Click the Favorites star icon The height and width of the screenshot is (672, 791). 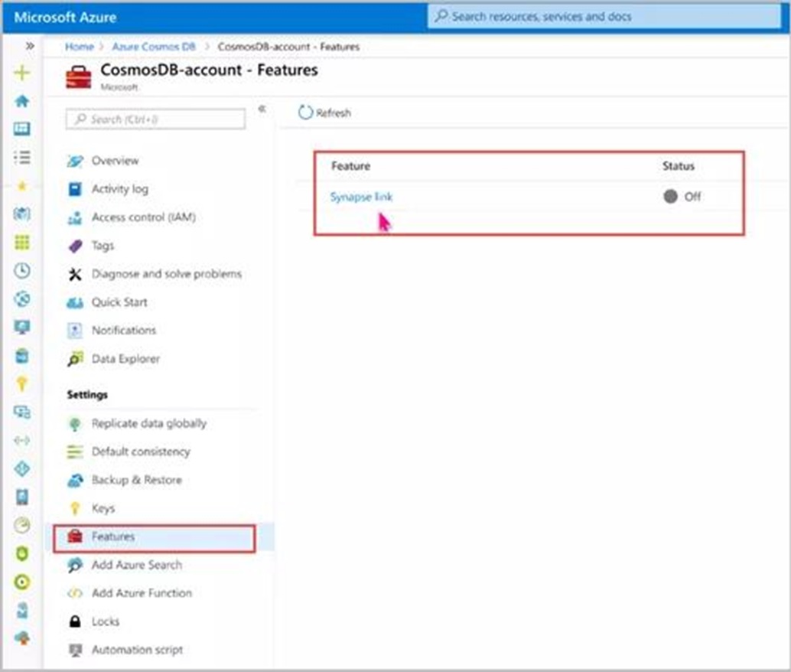tap(22, 185)
